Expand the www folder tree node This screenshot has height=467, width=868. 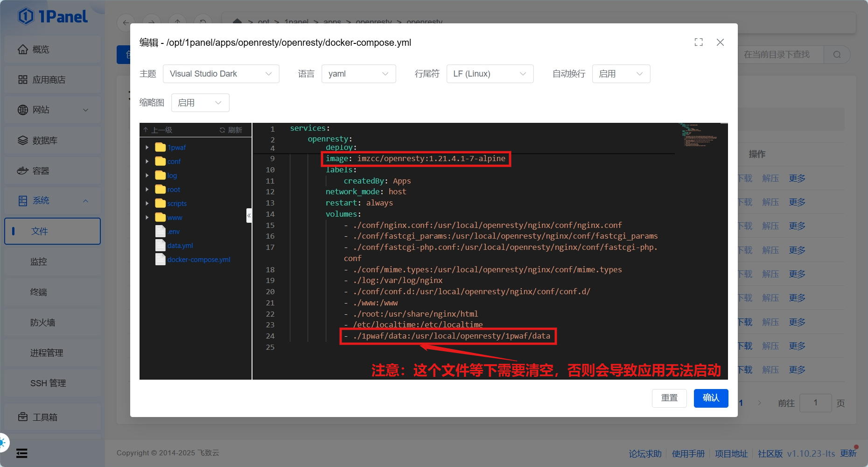point(147,218)
